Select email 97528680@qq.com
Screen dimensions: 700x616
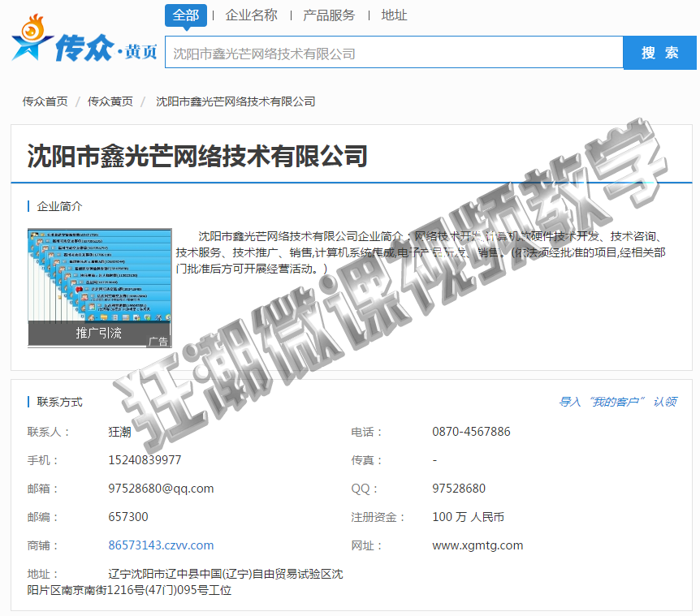click(161, 489)
